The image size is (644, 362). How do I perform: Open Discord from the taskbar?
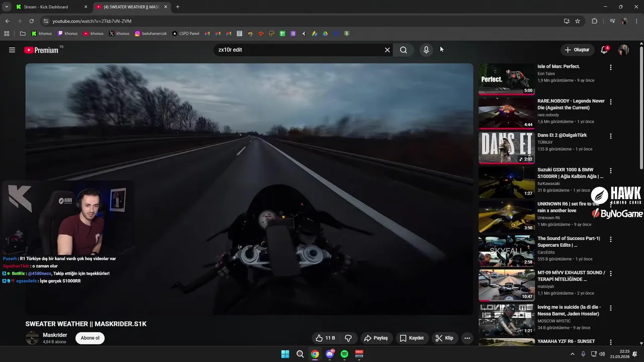[330, 354]
